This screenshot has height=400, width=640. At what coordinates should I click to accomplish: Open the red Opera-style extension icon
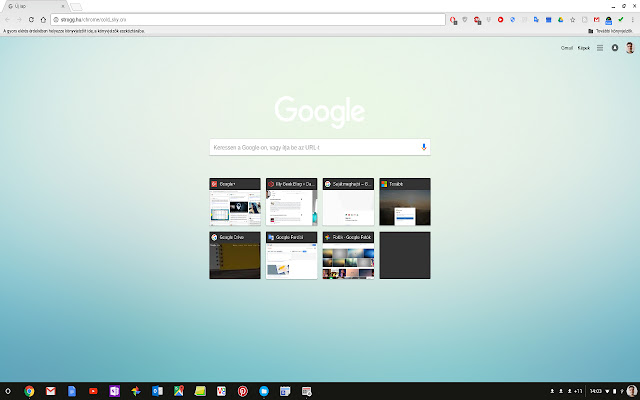(x=453, y=20)
